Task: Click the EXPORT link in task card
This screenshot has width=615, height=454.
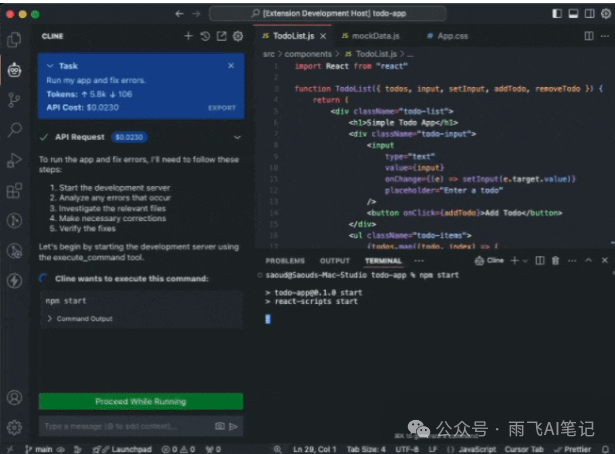Action: [x=222, y=108]
